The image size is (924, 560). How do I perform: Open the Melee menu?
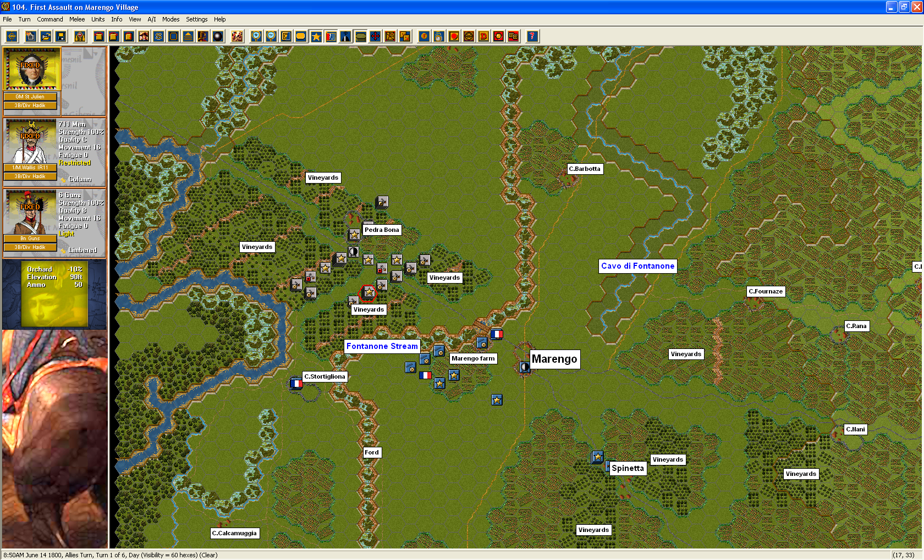[x=77, y=19]
